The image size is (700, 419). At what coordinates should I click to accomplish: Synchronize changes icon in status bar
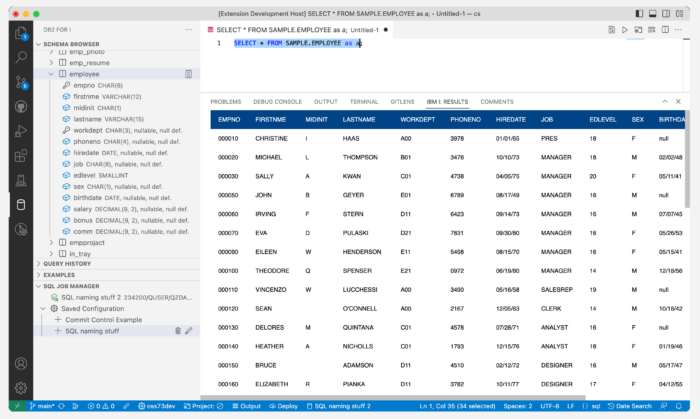click(62, 406)
